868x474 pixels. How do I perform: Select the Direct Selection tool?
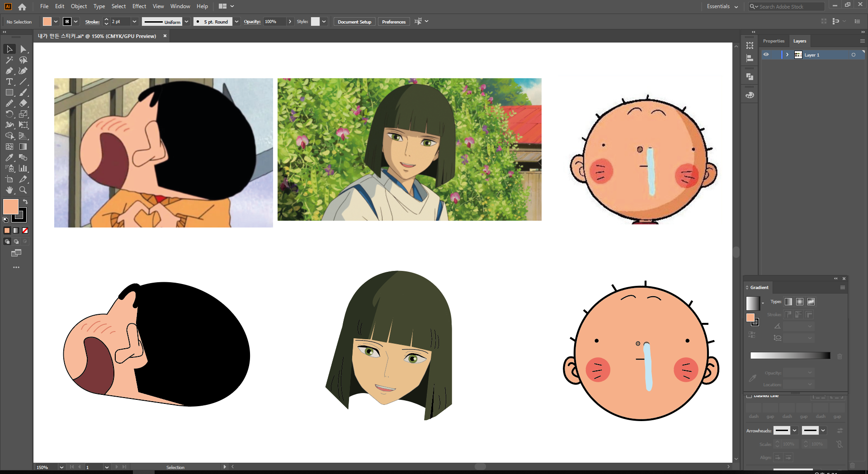(x=24, y=49)
